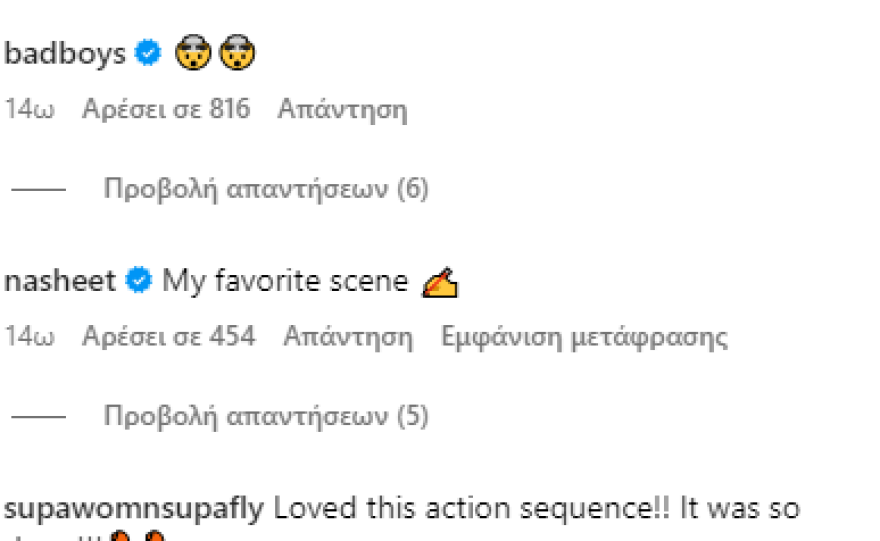Click the dash line before Προβολή απαντήσεων (6)
This screenshot has height=541, width=880.
point(36,189)
